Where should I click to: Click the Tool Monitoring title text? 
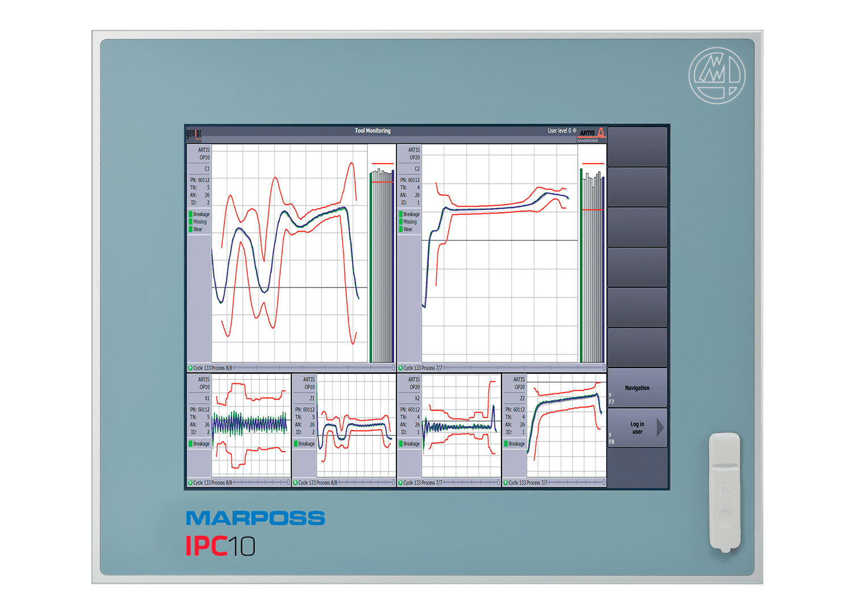coord(373,131)
